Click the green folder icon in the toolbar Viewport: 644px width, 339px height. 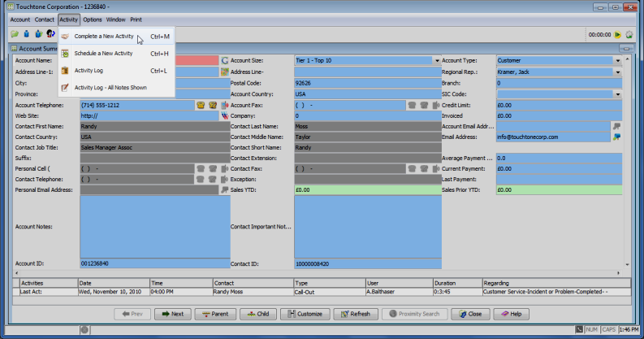click(x=15, y=34)
